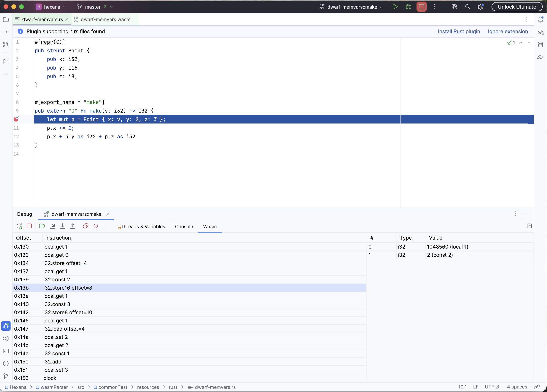The width and height of the screenshot is (547, 392).
Task: Minimize the Debug tool window
Action: [526, 214]
